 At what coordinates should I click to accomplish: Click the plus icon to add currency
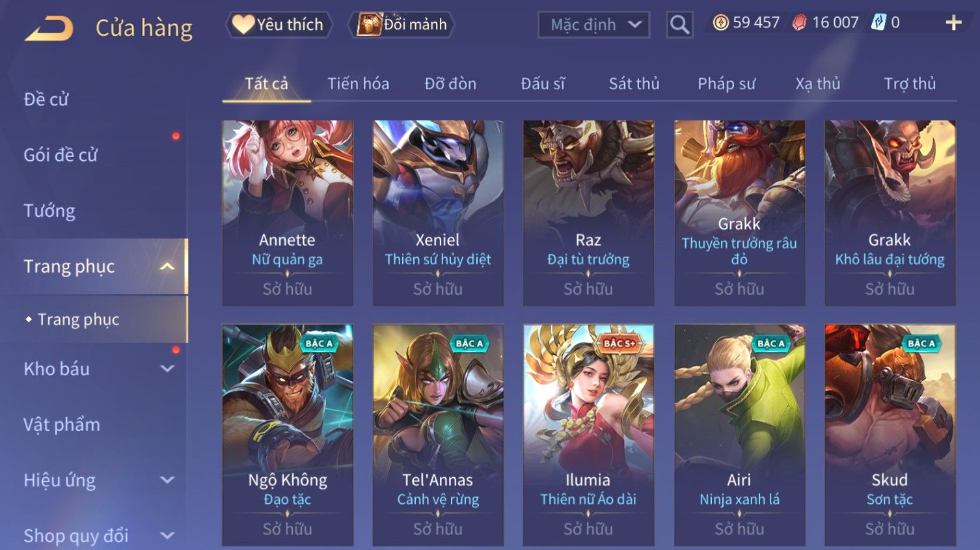click(953, 23)
